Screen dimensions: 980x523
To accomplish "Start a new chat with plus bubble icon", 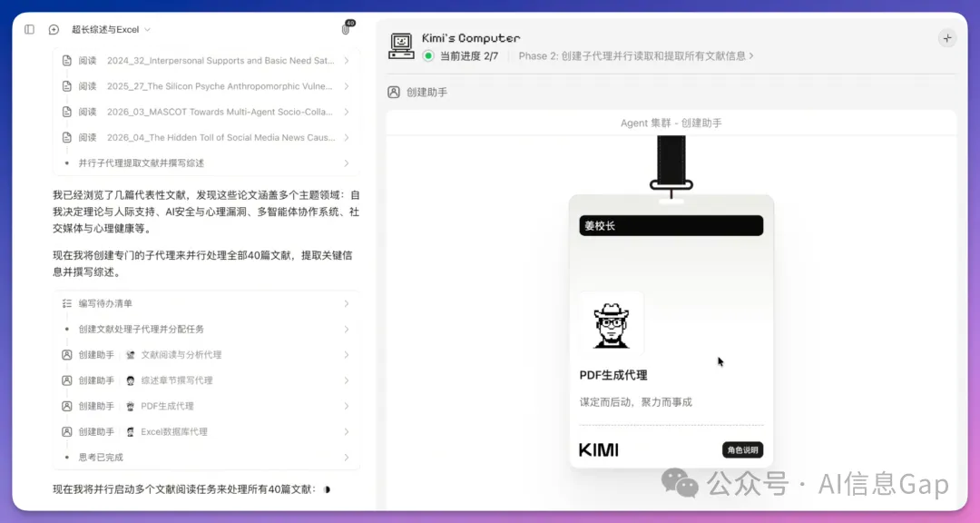I will point(54,30).
